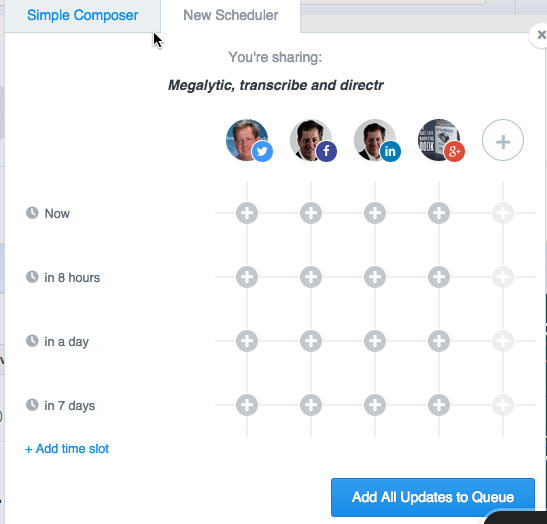Open the 'in 8 hours' time slot selector
Image resolution: width=547 pixels, height=524 pixels.
click(x=63, y=277)
